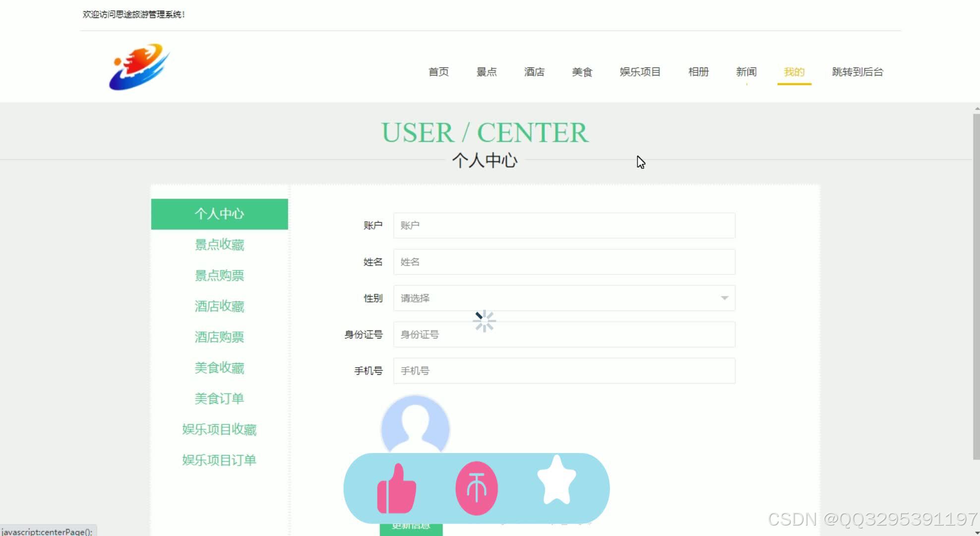Open the 性别 dropdown
The height and width of the screenshot is (536, 980).
[564, 298]
